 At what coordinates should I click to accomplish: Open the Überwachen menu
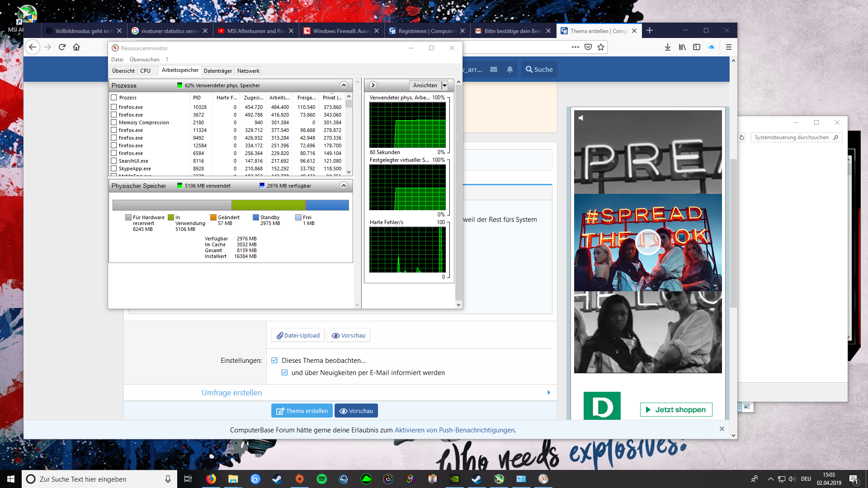click(x=144, y=60)
